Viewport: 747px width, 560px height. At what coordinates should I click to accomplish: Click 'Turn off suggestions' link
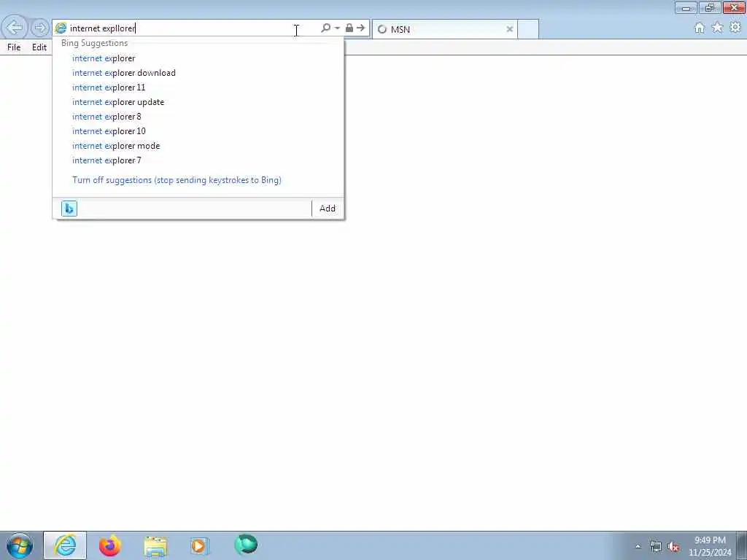[177, 180]
